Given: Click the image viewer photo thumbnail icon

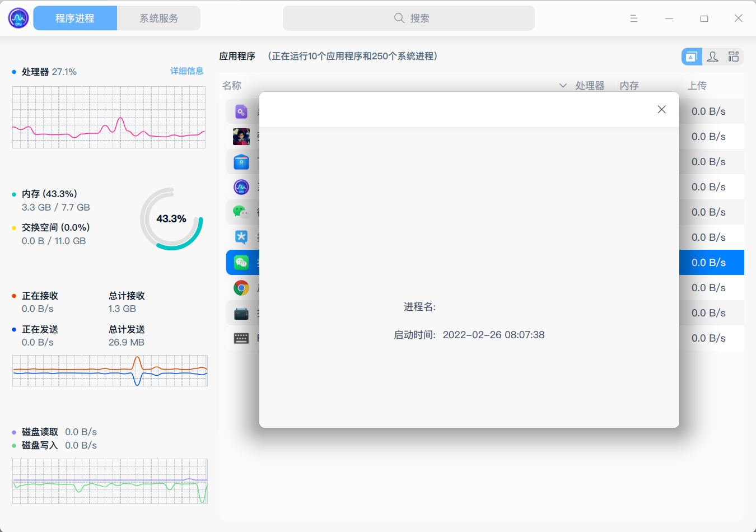Looking at the screenshot, I should point(241,136).
